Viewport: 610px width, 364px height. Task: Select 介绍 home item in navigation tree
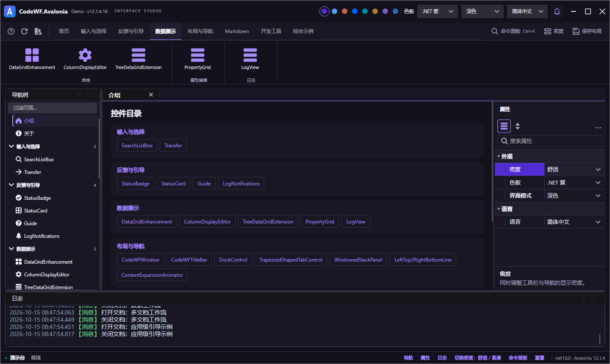coord(55,121)
